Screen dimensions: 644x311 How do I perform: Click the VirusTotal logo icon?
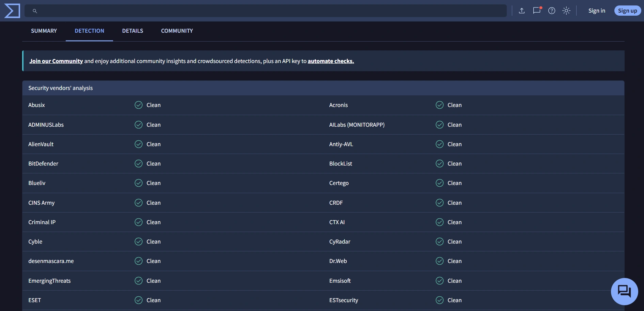coord(12,11)
